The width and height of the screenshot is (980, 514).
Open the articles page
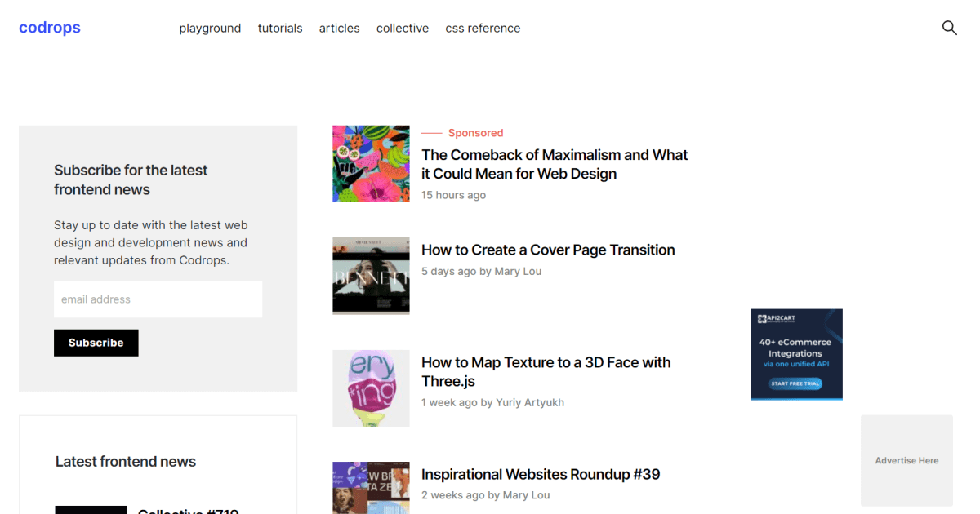339,28
